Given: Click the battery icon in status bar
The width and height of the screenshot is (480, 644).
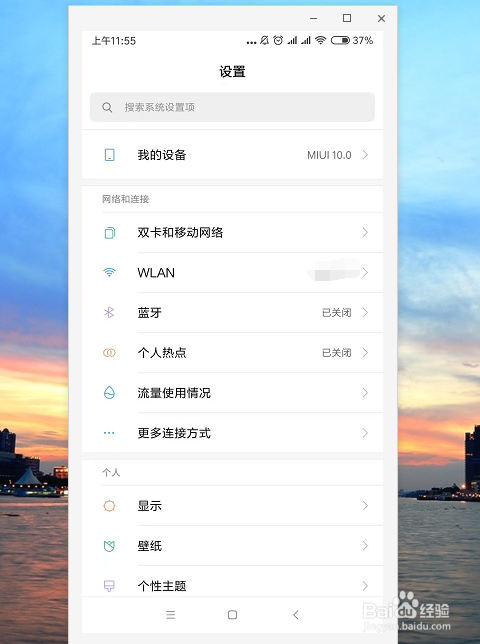Looking at the screenshot, I should pyautogui.click(x=340, y=40).
